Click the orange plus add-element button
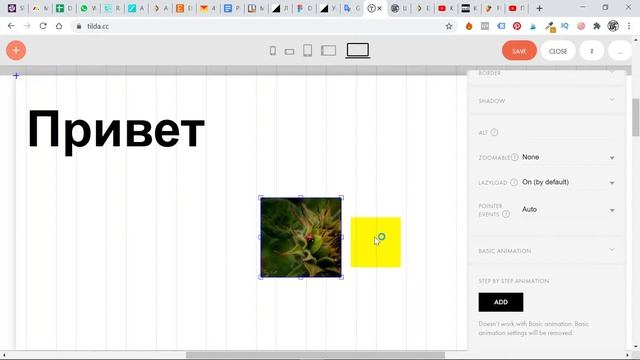 (x=16, y=51)
